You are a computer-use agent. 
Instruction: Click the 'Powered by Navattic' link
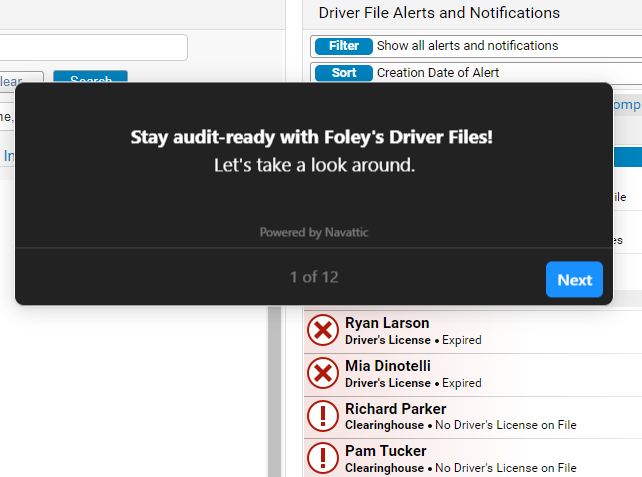314,232
